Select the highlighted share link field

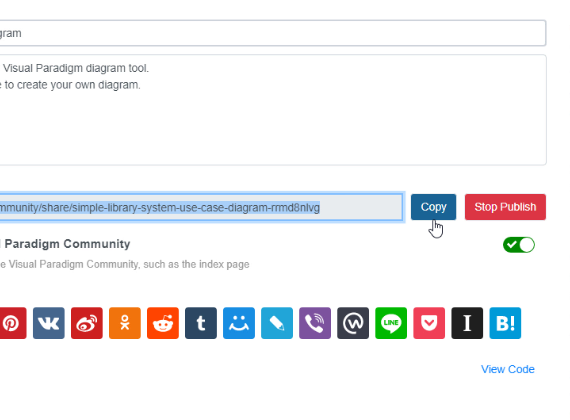click(201, 207)
